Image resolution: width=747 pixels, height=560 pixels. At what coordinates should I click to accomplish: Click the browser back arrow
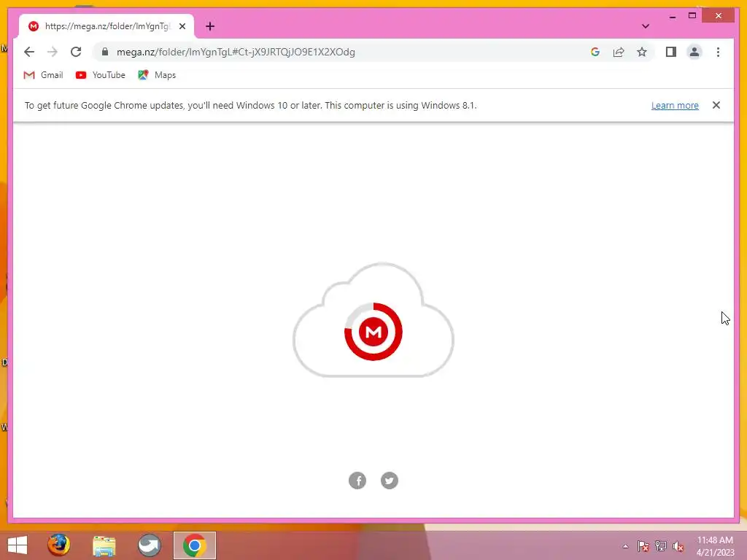29,52
